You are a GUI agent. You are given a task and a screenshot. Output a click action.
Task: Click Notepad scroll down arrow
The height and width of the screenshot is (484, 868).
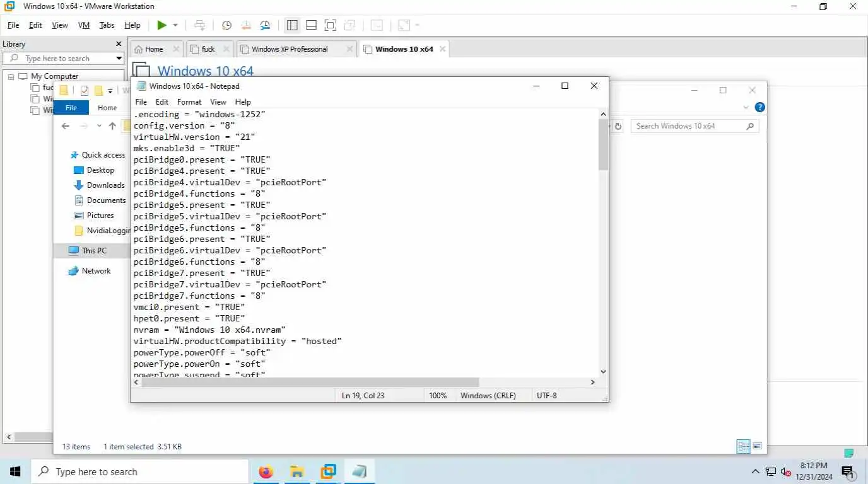tap(603, 372)
